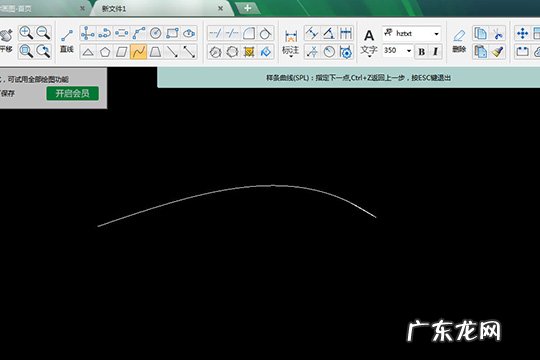This screenshot has height=360, width=540.
Task: Click the green 开启会员 button
Action: (x=73, y=93)
